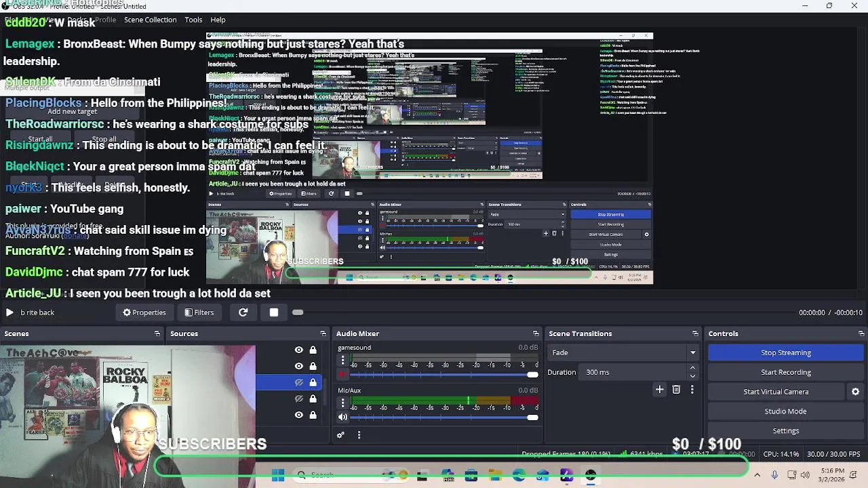Image resolution: width=868 pixels, height=488 pixels.
Task: Open Audio Mixer options three-dot menu
Action: click(359, 435)
